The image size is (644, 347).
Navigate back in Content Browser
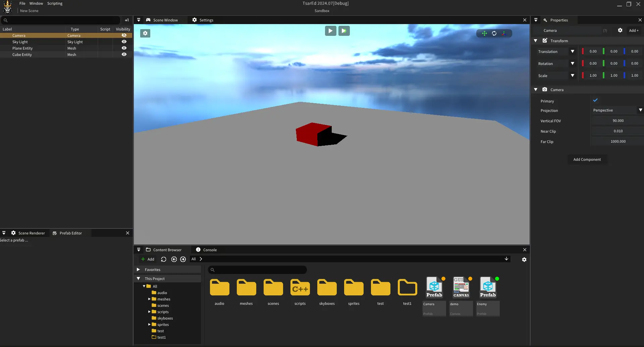pyautogui.click(x=174, y=259)
